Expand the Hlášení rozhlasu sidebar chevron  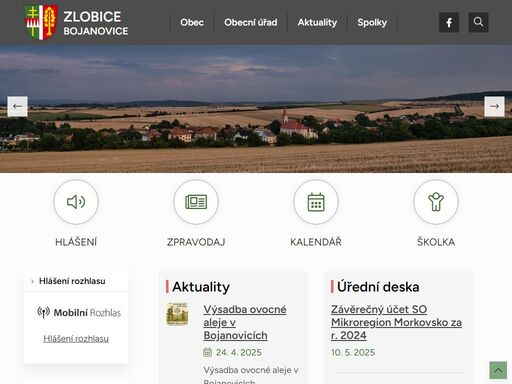(32, 282)
